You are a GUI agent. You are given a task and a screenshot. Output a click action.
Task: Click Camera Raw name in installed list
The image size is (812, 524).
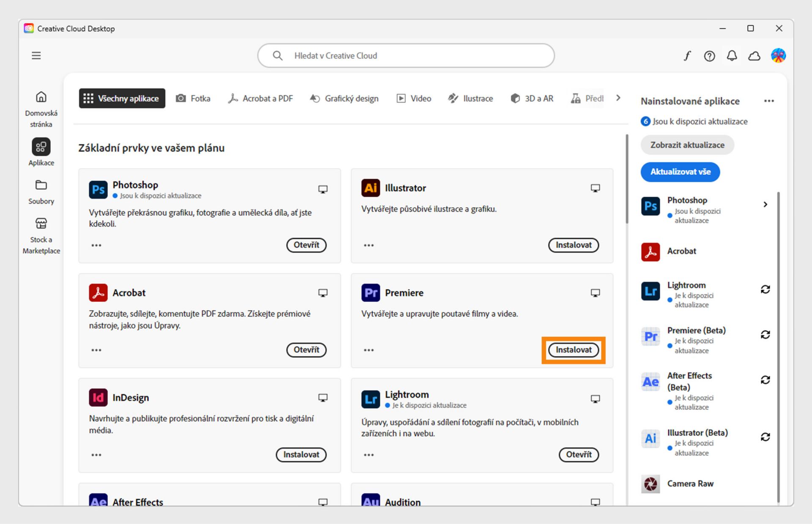pyautogui.click(x=690, y=484)
